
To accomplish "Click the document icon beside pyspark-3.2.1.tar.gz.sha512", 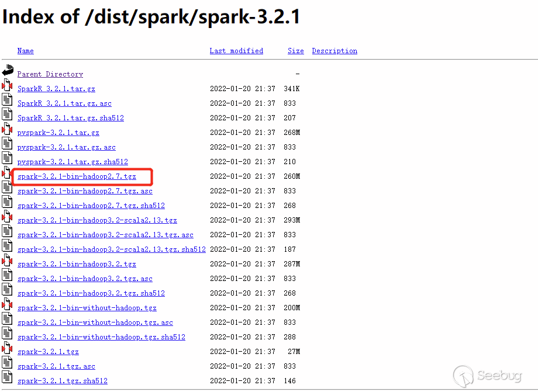I will coord(7,158).
